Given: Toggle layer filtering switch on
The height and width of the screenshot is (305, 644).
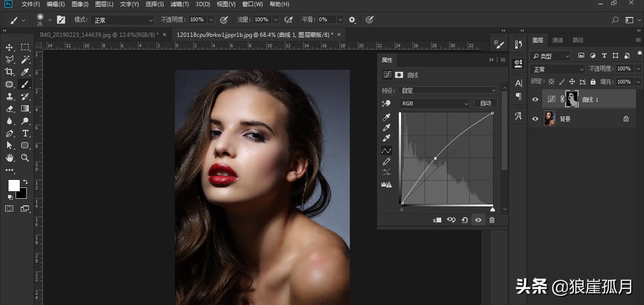Looking at the screenshot, I should point(640,55).
